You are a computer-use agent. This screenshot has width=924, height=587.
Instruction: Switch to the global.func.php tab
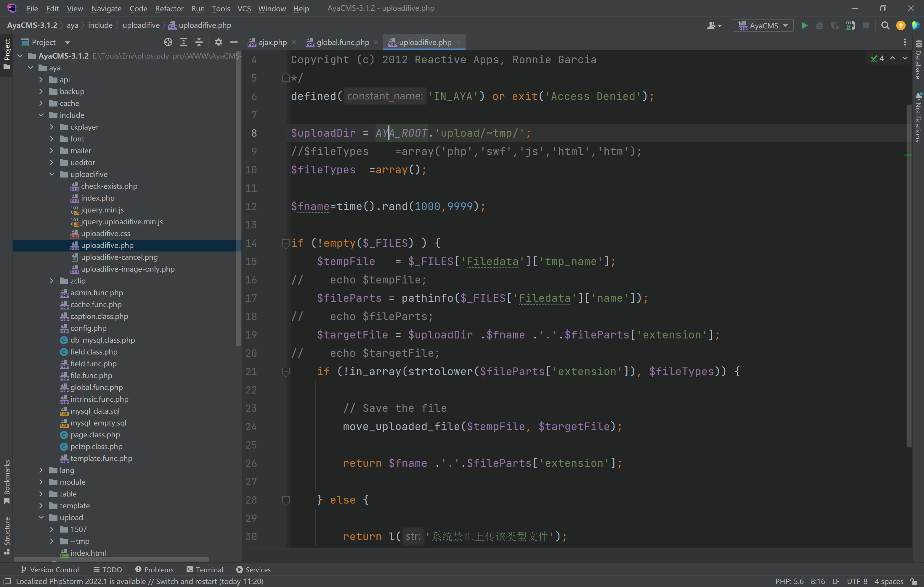click(342, 42)
